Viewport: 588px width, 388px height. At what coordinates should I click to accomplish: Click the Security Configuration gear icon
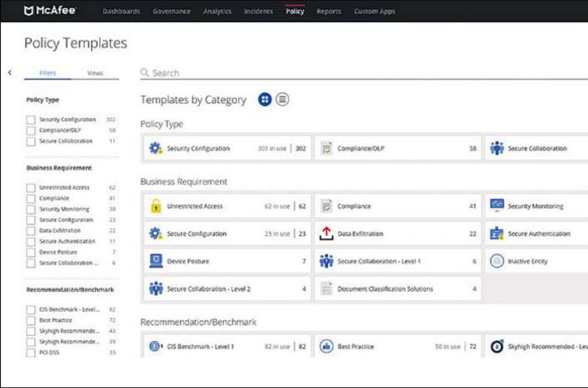pyautogui.click(x=156, y=148)
